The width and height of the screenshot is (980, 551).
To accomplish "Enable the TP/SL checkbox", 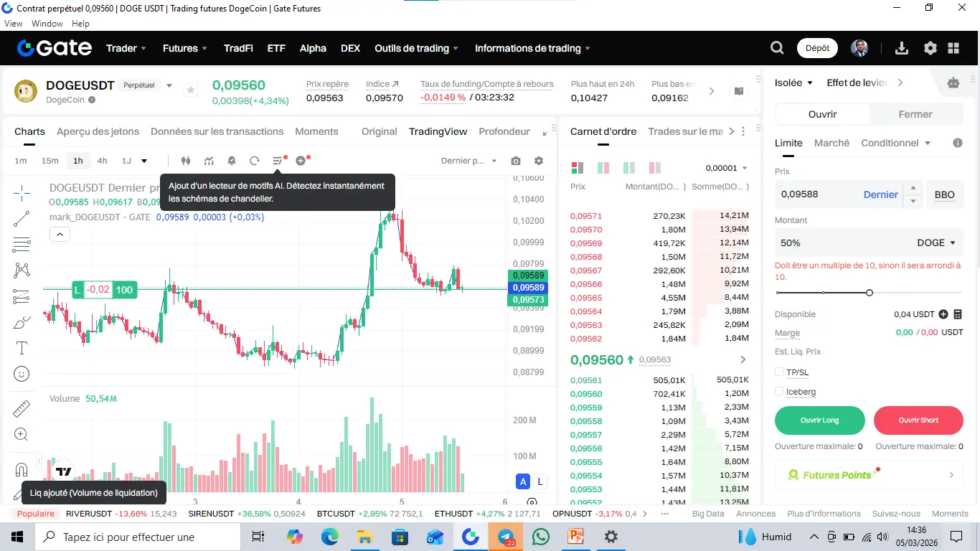I will pyautogui.click(x=779, y=372).
